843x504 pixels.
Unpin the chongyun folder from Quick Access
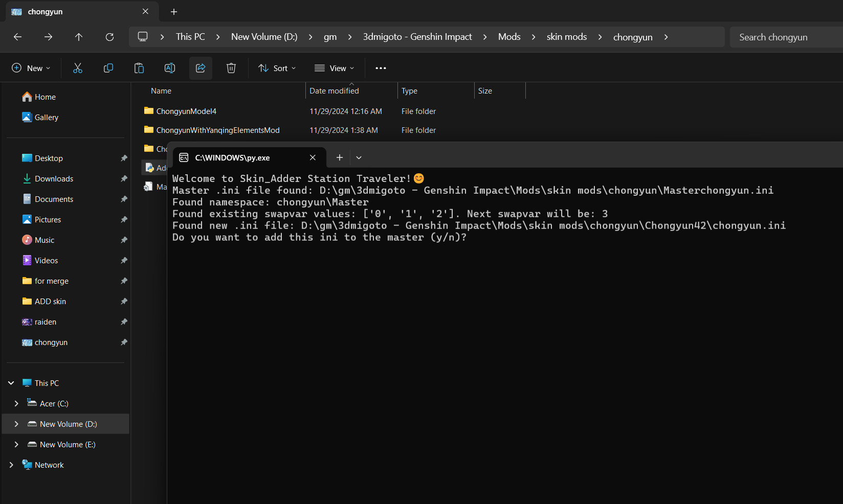(124, 342)
